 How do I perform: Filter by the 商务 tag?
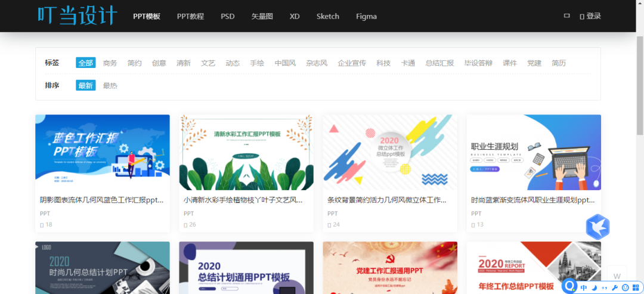coord(110,63)
